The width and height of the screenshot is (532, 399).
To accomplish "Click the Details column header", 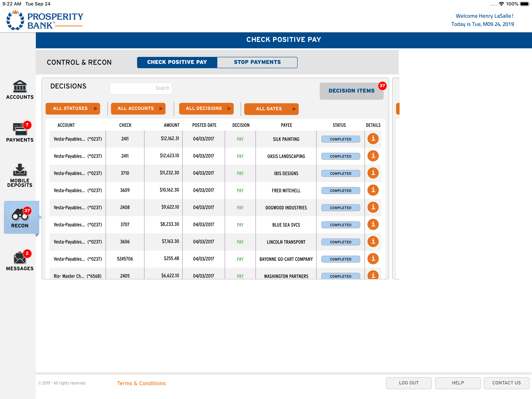I will [373, 125].
